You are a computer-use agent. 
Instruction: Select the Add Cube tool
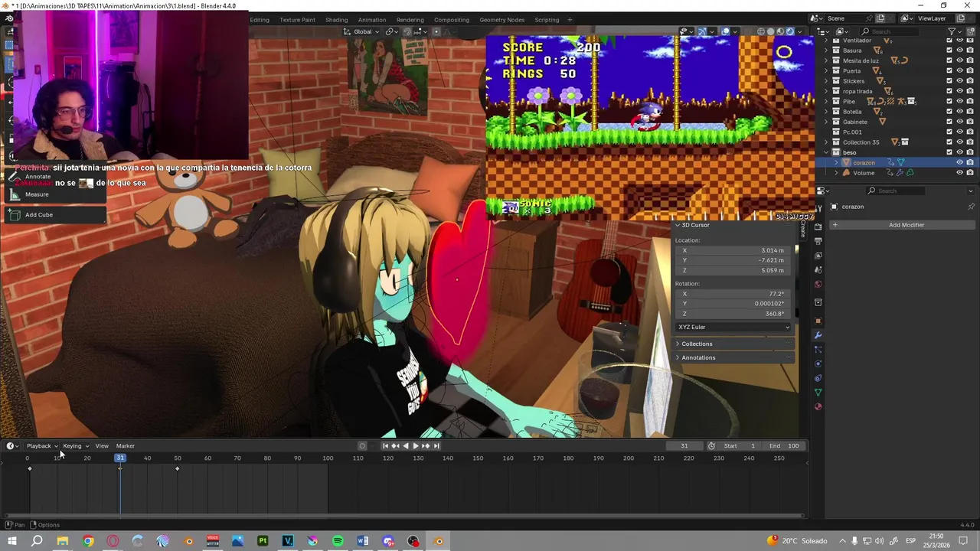(54, 214)
